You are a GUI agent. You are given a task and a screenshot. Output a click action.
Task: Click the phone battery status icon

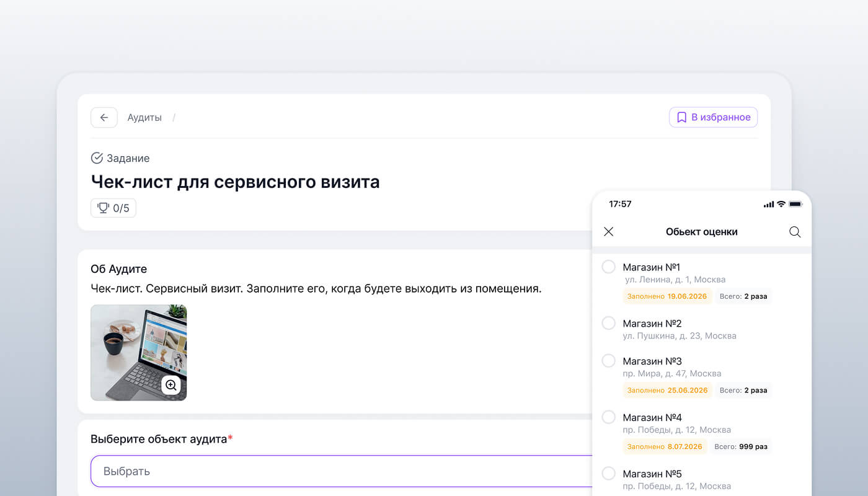[795, 204]
